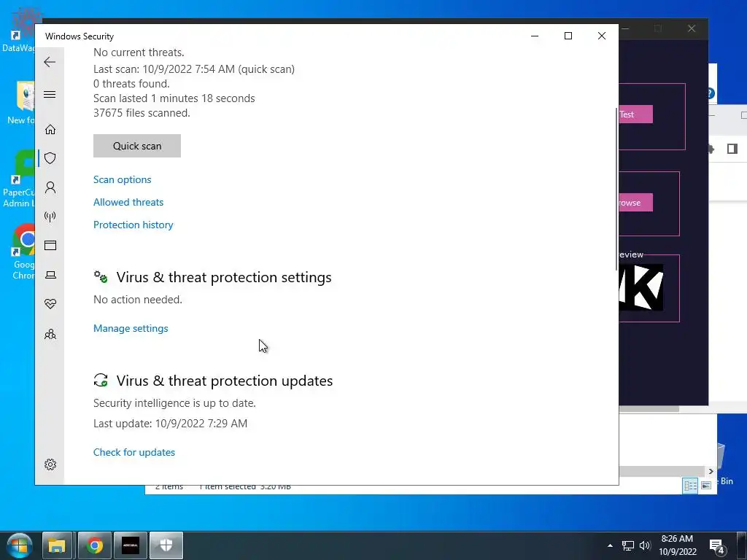
Task: Open Scan options link
Action: coord(122,179)
